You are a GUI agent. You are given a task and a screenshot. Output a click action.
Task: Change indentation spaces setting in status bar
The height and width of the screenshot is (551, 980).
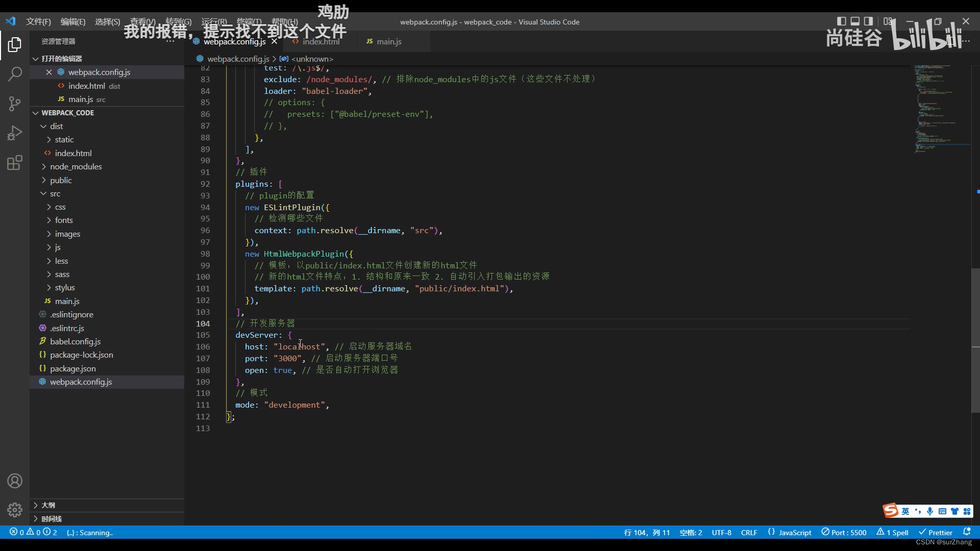click(691, 532)
